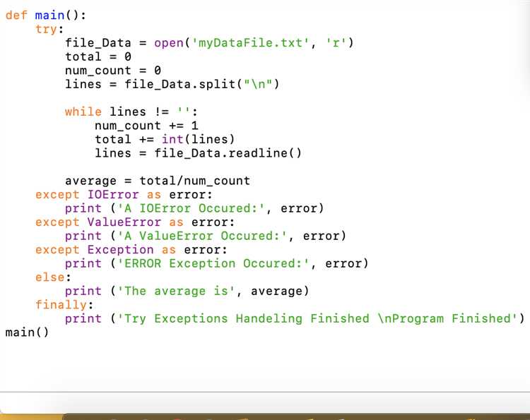The image size is (530, 420).
Task: Click the 'The average is' print statement
Action: [x=187, y=291]
